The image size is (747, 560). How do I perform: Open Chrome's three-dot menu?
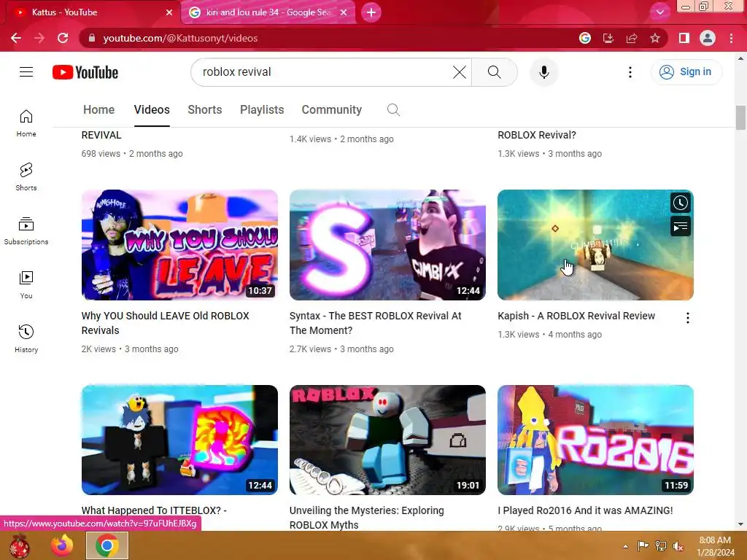[x=731, y=38]
